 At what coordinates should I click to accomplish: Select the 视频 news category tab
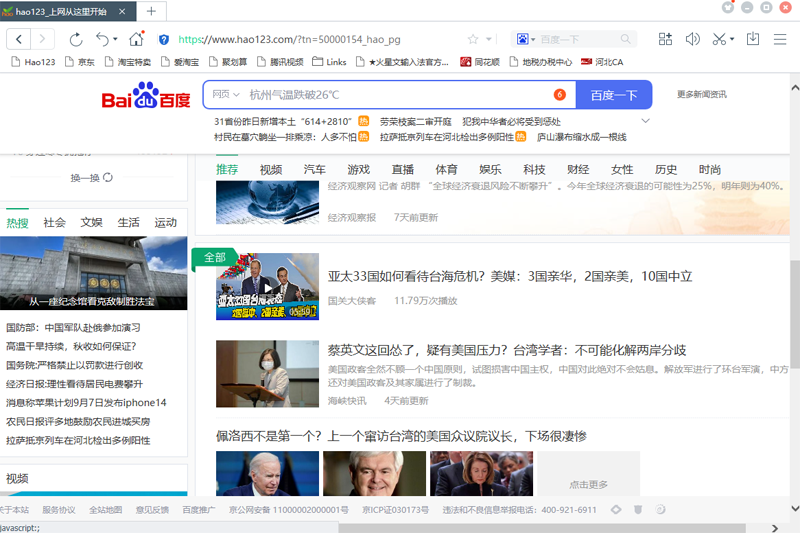(x=271, y=169)
